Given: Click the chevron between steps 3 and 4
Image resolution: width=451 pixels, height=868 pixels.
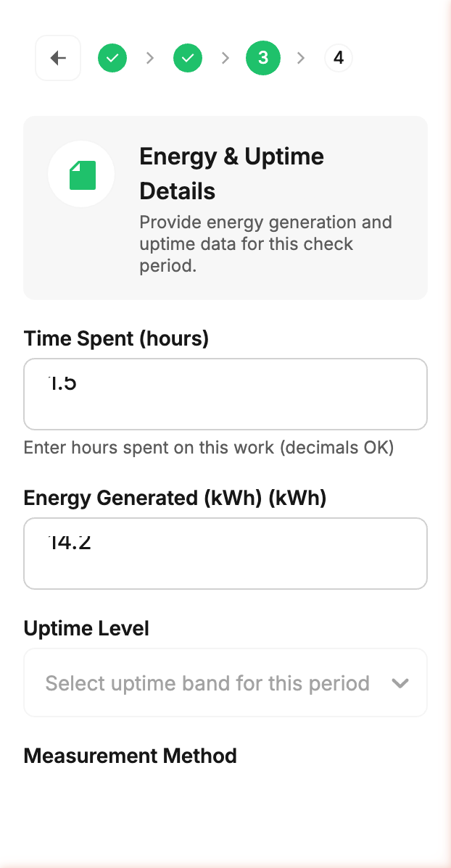Looking at the screenshot, I should (301, 58).
